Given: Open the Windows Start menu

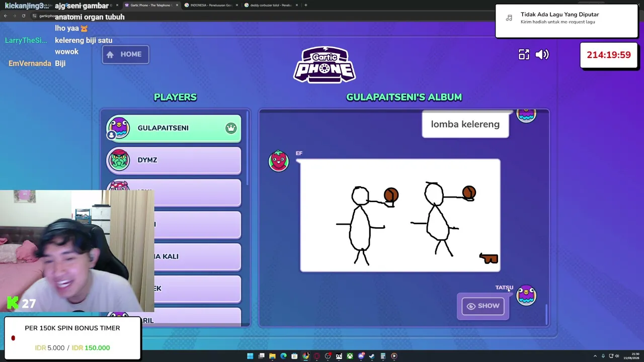Looking at the screenshot, I should point(250,356).
